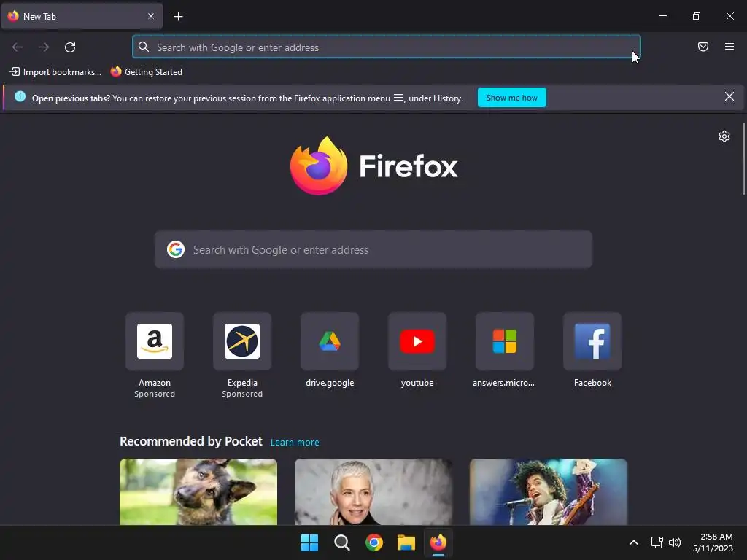Launch Google Chrome from the taskbar
Viewport: 747px width, 560px height.
374,542
